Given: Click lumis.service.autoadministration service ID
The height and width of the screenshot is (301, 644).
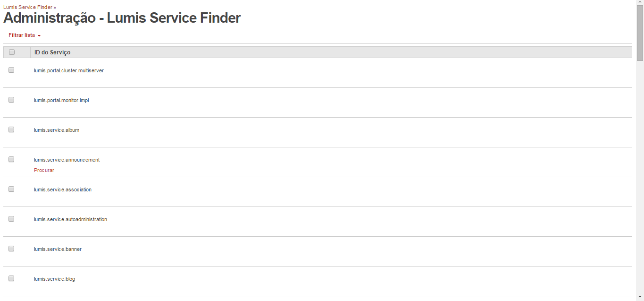Looking at the screenshot, I should tap(70, 219).
